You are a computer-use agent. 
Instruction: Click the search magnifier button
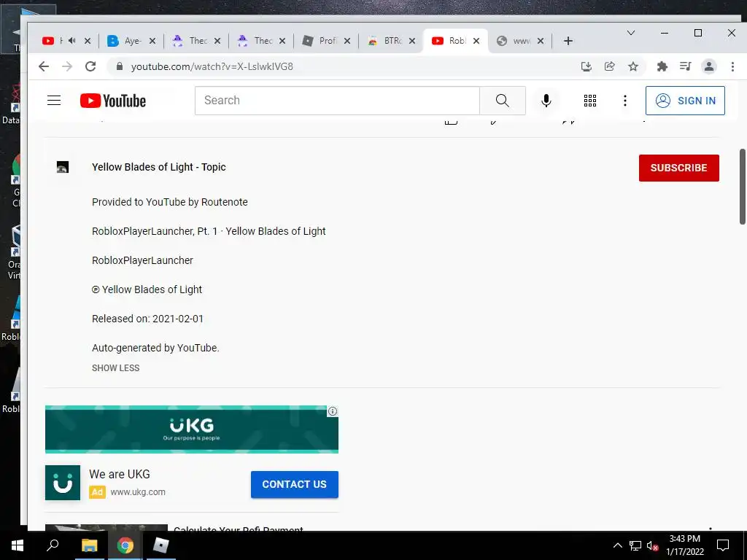[502, 101]
